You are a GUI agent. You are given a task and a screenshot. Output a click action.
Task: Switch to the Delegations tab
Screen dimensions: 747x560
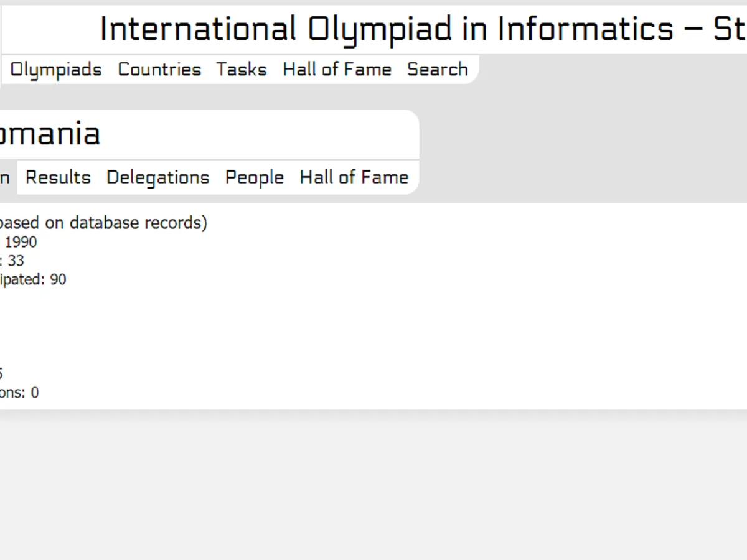click(157, 178)
